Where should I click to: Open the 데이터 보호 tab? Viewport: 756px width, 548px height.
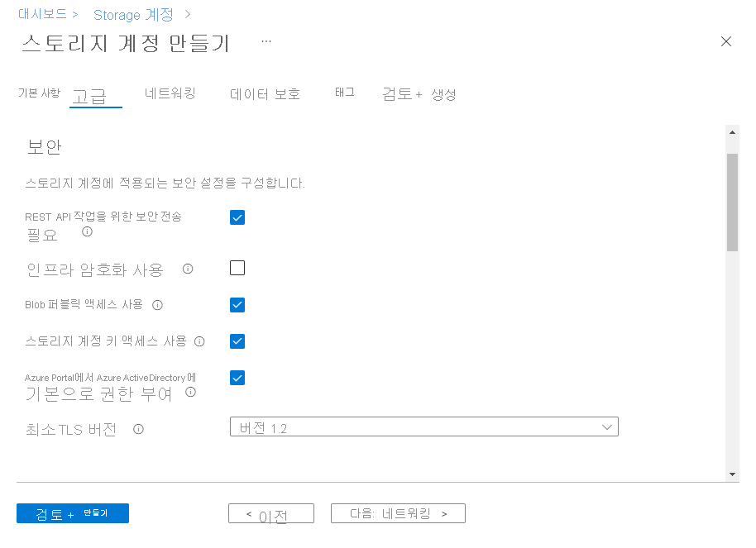coord(265,93)
